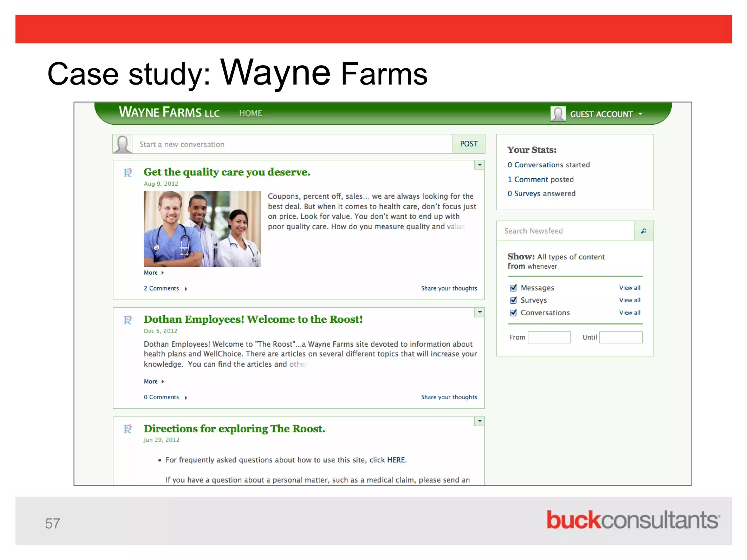Click View all for Messages

630,288
